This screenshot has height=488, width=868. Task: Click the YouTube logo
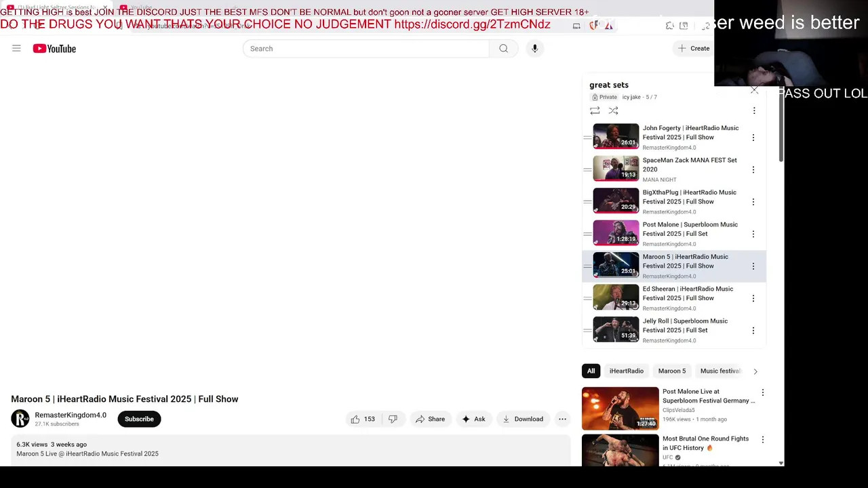click(x=54, y=48)
